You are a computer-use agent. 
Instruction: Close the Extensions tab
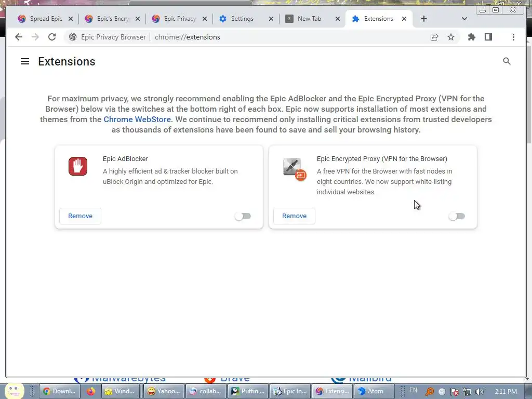click(x=404, y=19)
